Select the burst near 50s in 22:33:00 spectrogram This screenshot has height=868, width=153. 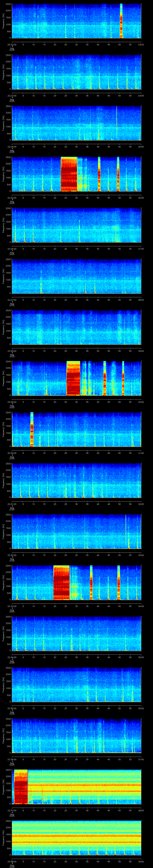(119, 583)
